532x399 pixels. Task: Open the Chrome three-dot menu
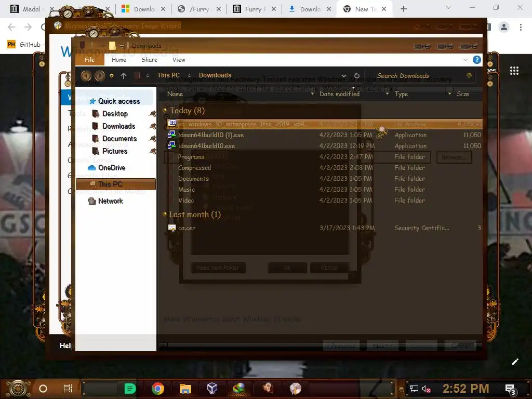[x=521, y=27]
